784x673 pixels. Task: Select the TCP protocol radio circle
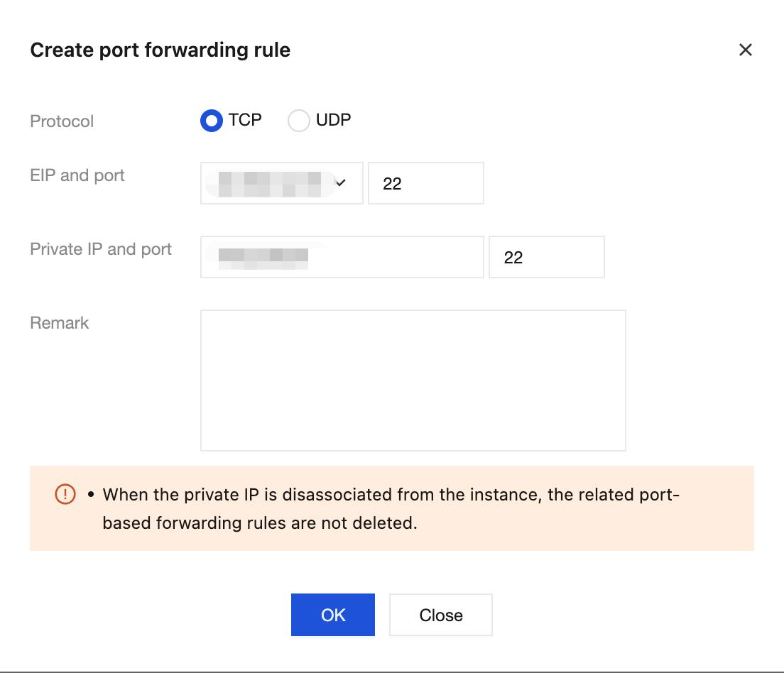tap(212, 121)
